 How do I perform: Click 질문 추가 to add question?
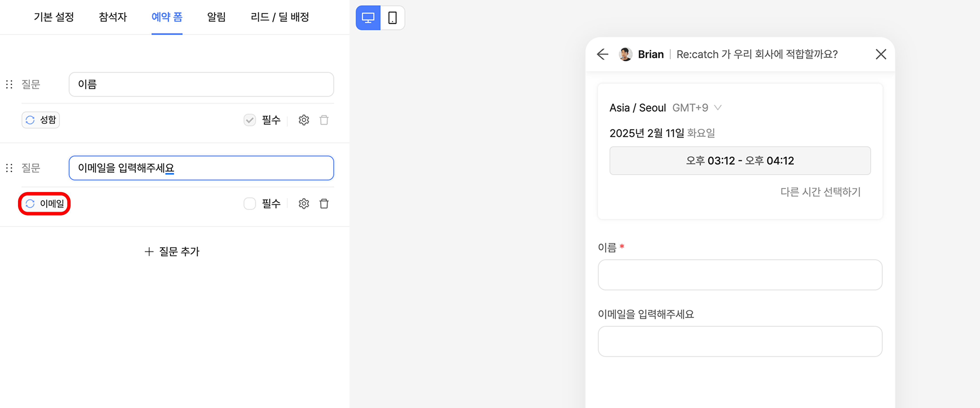pos(172,251)
